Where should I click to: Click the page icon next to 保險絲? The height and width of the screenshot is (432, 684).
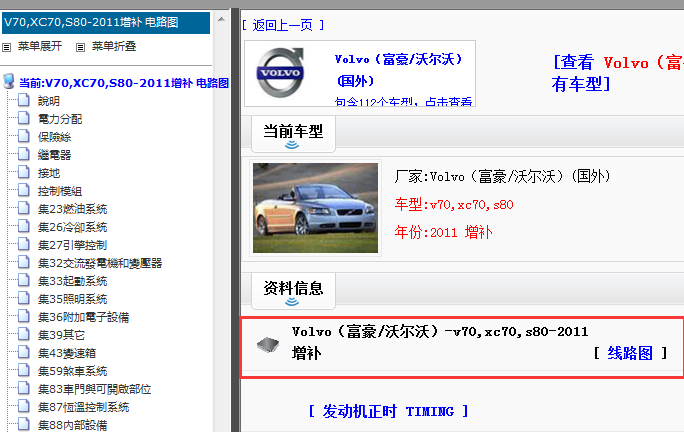pyautogui.click(x=24, y=136)
